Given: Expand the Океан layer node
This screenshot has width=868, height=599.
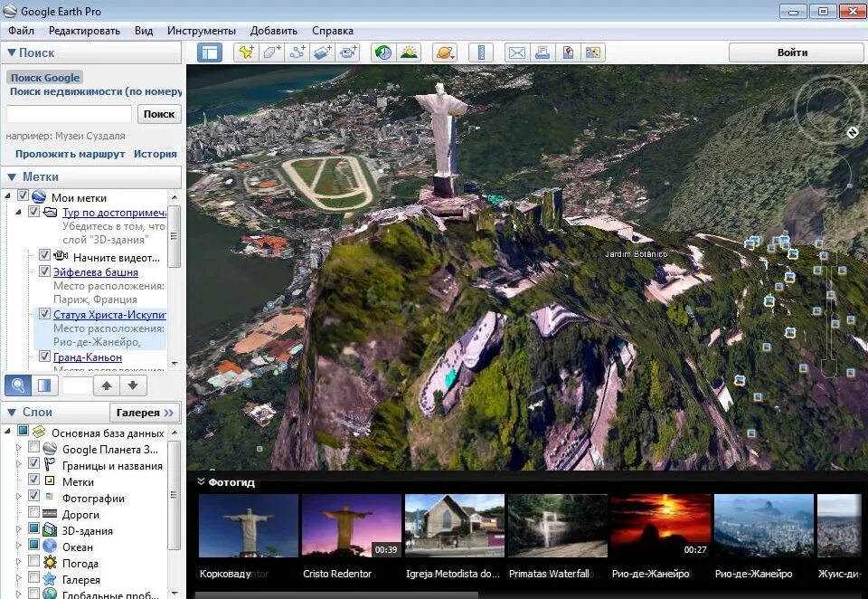Looking at the screenshot, I should [18, 545].
